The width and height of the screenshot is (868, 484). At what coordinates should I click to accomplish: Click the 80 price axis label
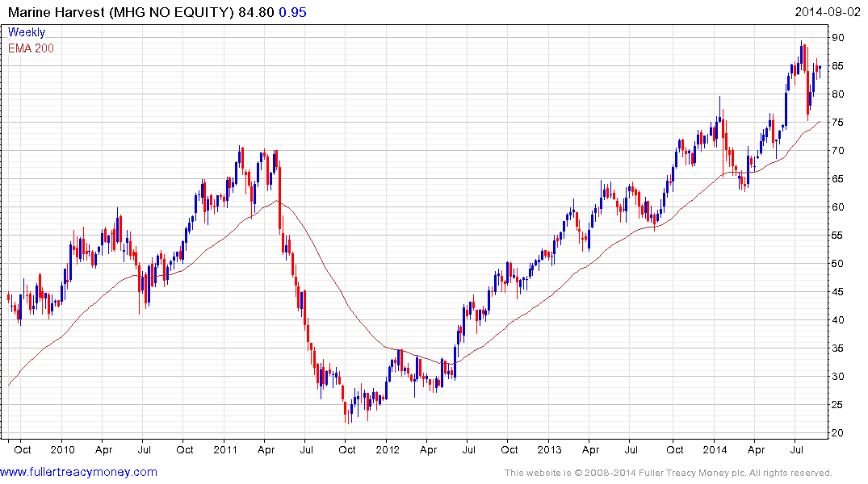pyautogui.click(x=838, y=94)
